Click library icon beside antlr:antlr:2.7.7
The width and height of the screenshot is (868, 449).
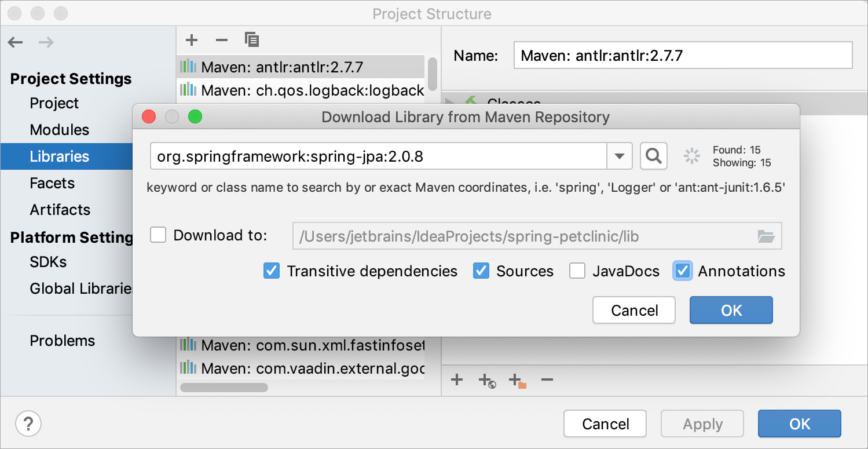(x=188, y=67)
